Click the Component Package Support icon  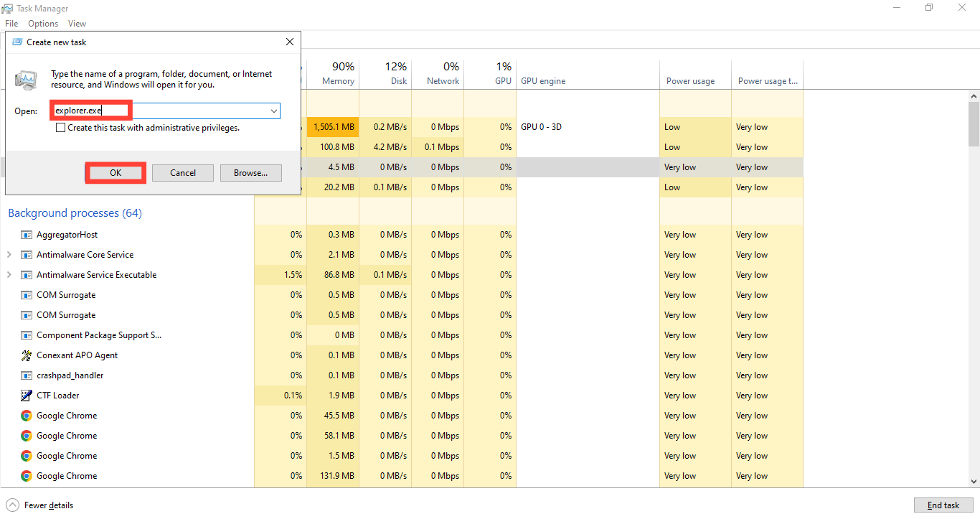[x=27, y=335]
